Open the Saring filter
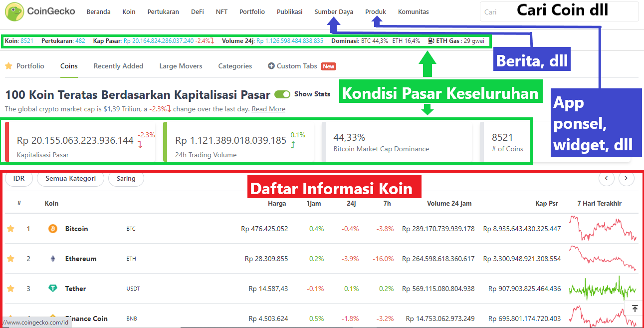Screen dimensions: 644x328 pyautogui.click(x=126, y=178)
